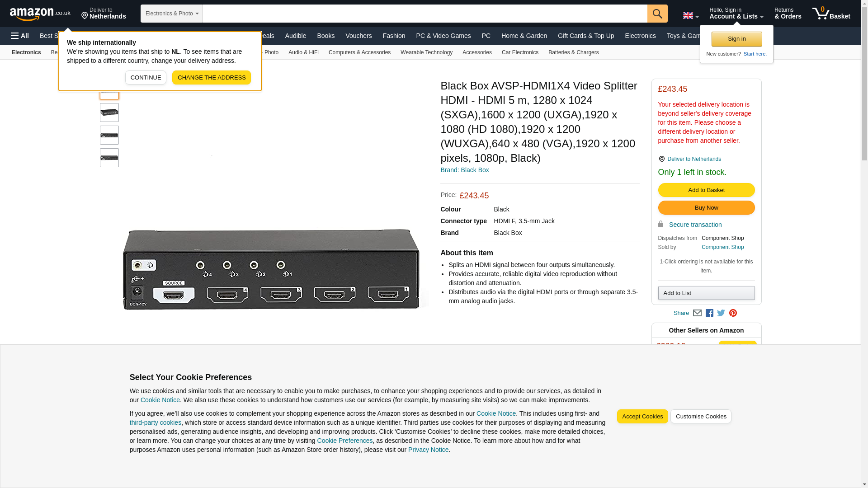The image size is (868, 488).
Task: Expand the Add to List dropdown
Action: [706, 293]
